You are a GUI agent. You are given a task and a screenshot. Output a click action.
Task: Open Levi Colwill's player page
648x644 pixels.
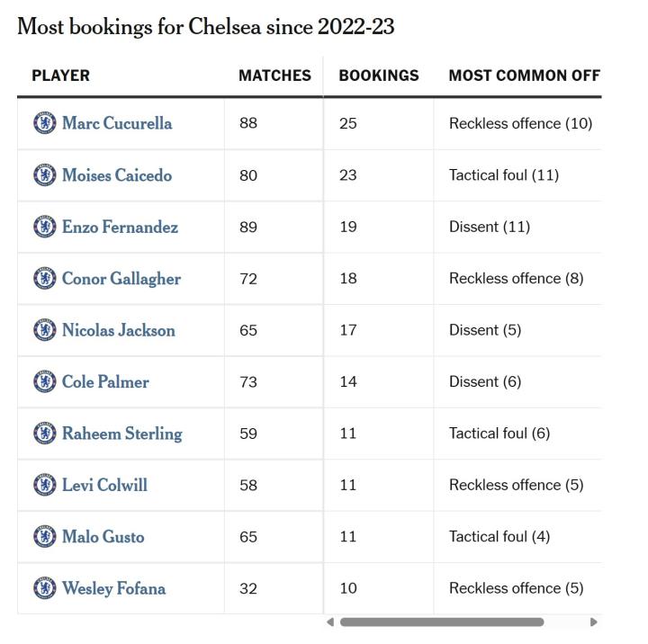[104, 485]
